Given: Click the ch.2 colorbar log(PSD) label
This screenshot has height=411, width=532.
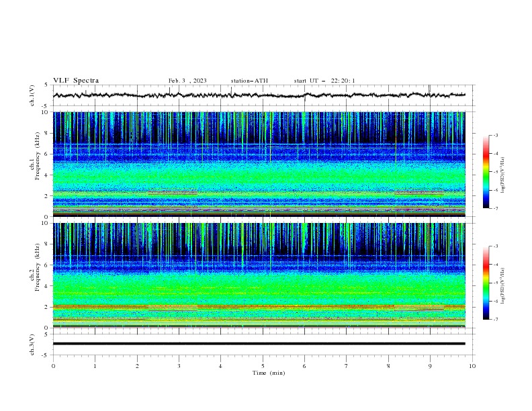Looking at the screenshot, I should point(503,286).
